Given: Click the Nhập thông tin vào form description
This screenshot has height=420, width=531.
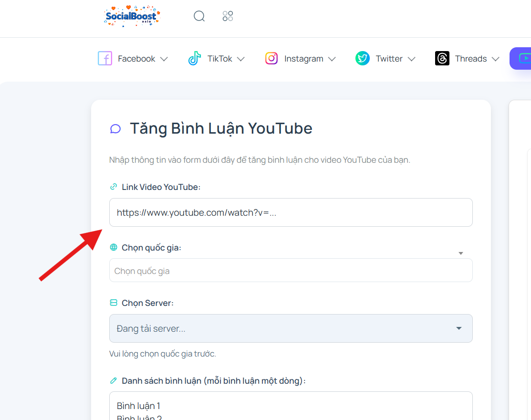Looking at the screenshot, I should [x=260, y=160].
